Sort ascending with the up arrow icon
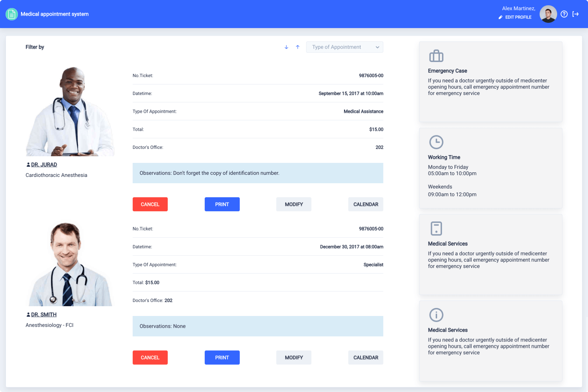Image resolution: width=588 pixels, height=392 pixels. tap(297, 47)
